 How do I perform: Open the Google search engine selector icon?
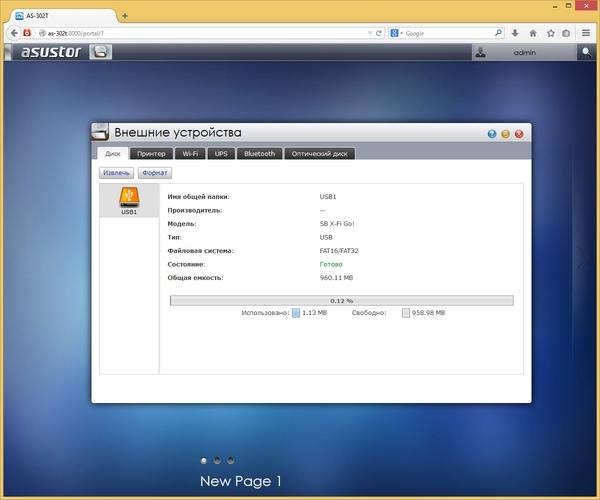pos(395,33)
